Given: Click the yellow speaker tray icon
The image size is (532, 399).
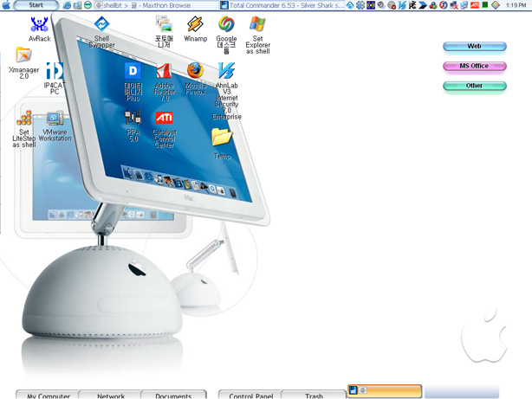Looking at the screenshot, I should (x=371, y=5).
